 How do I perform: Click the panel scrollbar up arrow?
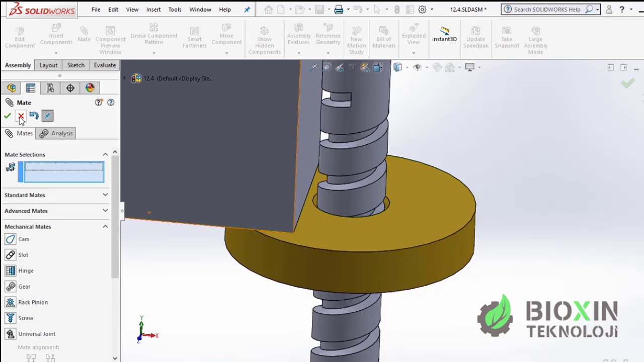(x=115, y=152)
